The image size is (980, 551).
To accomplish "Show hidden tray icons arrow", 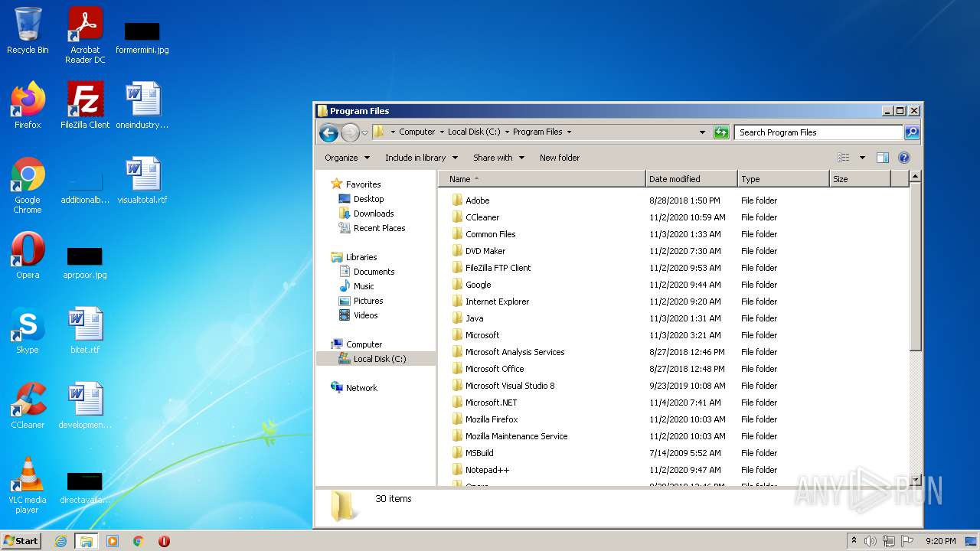I will (854, 541).
